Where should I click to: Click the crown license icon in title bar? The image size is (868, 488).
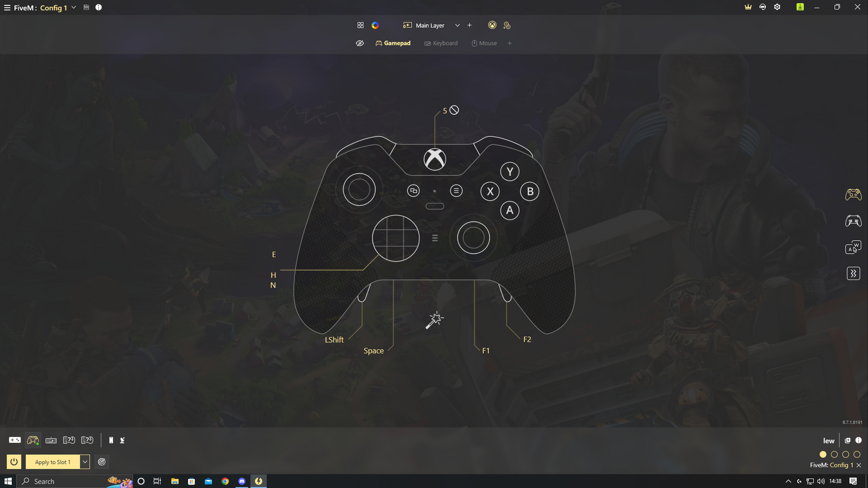point(748,7)
